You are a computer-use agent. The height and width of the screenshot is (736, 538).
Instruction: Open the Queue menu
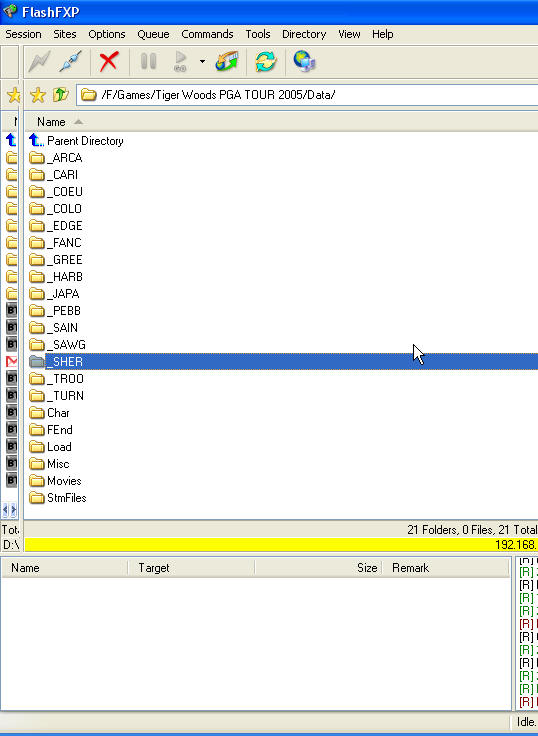[x=153, y=34]
